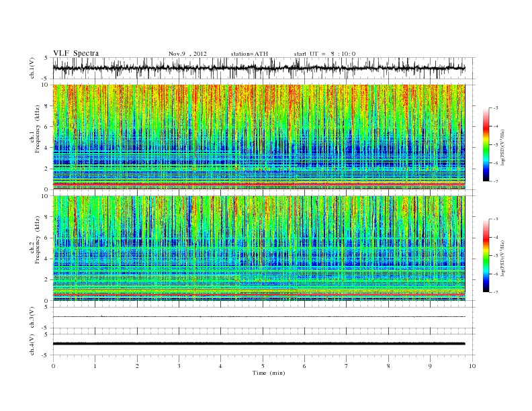
Task: Click the "7" tick on the time axis
Action: pos(347,366)
